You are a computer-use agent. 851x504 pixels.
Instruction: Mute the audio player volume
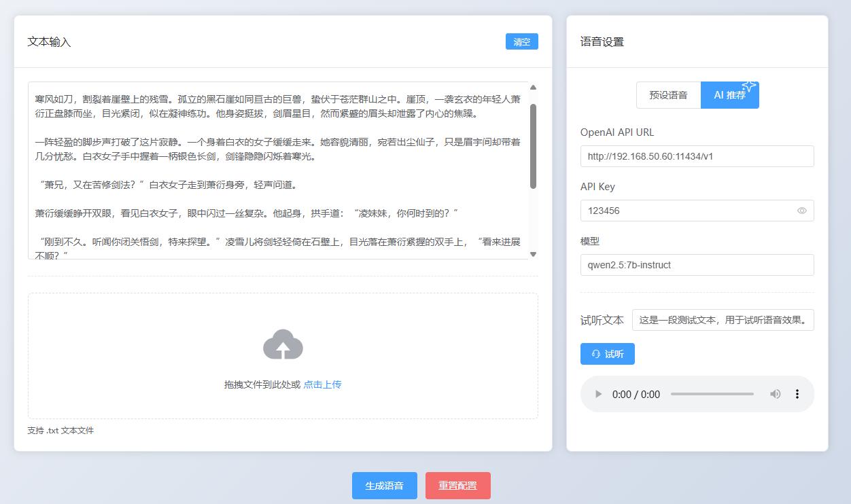point(775,394)
